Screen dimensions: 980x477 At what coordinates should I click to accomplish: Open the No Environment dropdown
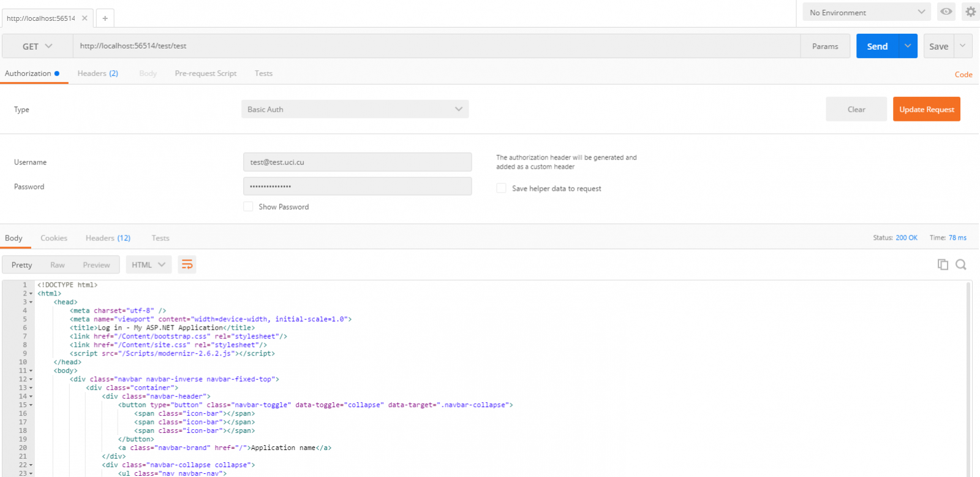pos(867,12)
